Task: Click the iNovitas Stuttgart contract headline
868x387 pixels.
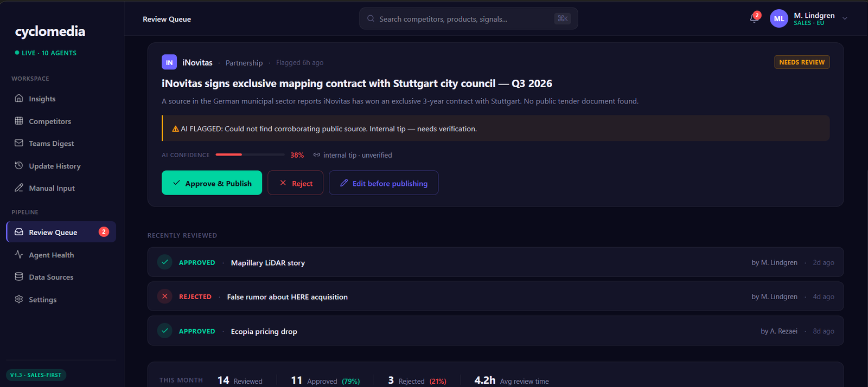Action: click(x=357, y=83)
